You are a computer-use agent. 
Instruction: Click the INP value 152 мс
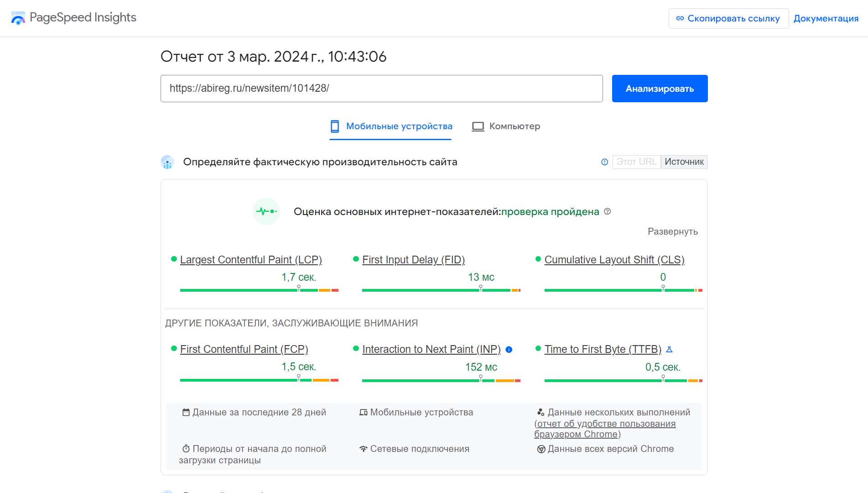tap(481, 367)
